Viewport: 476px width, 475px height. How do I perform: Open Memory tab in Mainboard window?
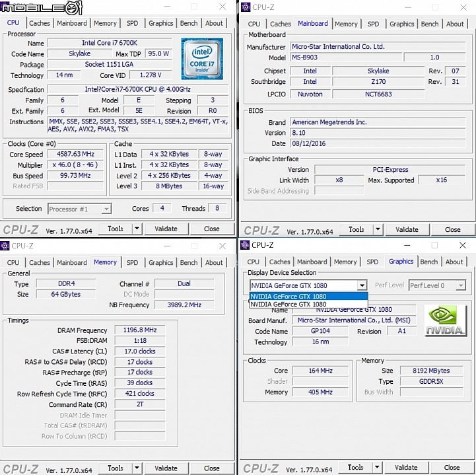[346, 24]
